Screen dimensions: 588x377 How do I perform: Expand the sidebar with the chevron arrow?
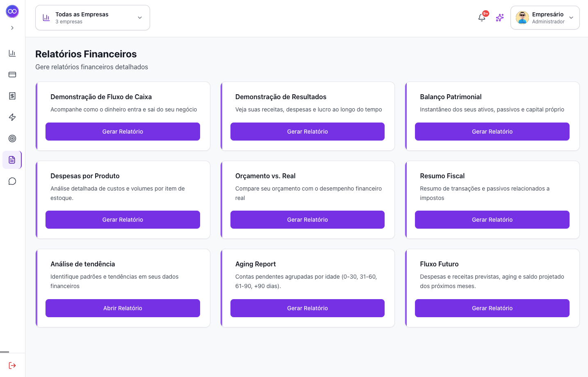[12, 28]
